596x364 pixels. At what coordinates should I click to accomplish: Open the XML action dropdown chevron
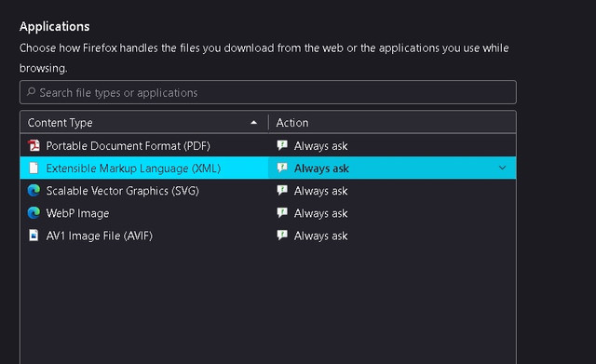pyautogui.click(x=502, y=168)
